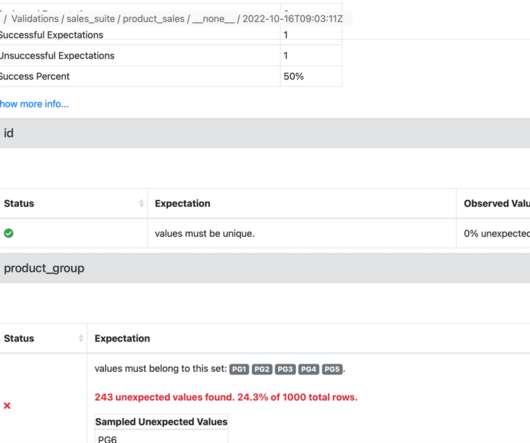Viewport: 530px width, 443px height.
Task: Click the PG3 value badge
Action: pos(285,369)
